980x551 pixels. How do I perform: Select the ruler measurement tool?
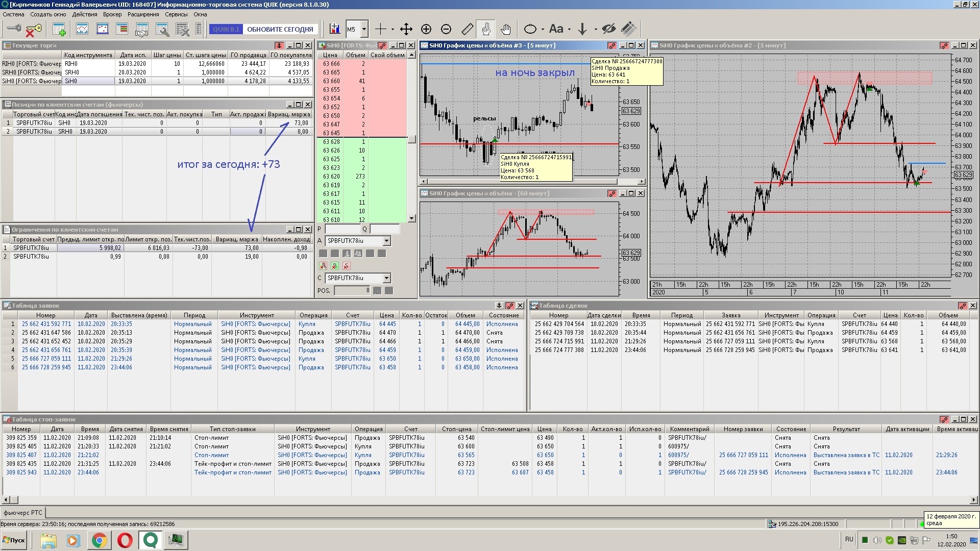pos(467,29)
